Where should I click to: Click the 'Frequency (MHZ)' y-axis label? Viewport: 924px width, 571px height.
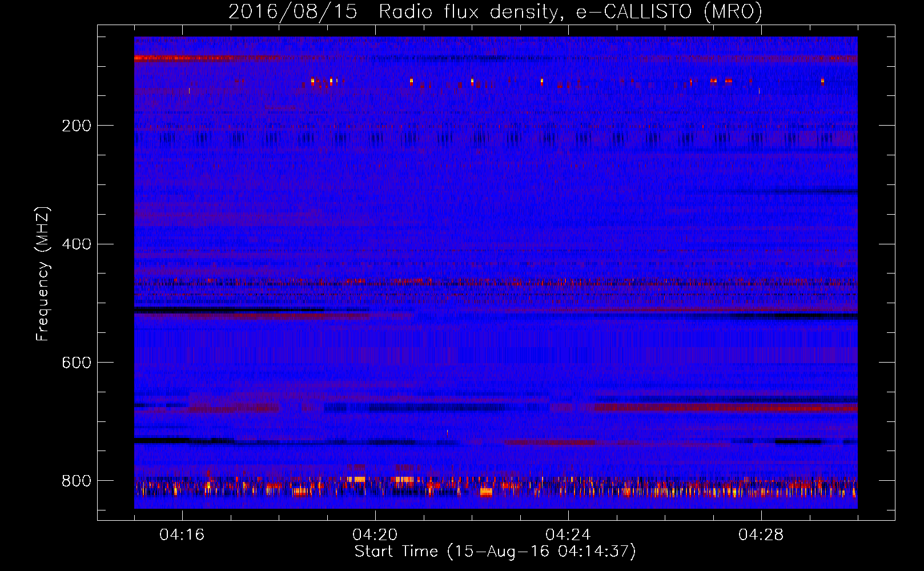[x=42, y=274]
